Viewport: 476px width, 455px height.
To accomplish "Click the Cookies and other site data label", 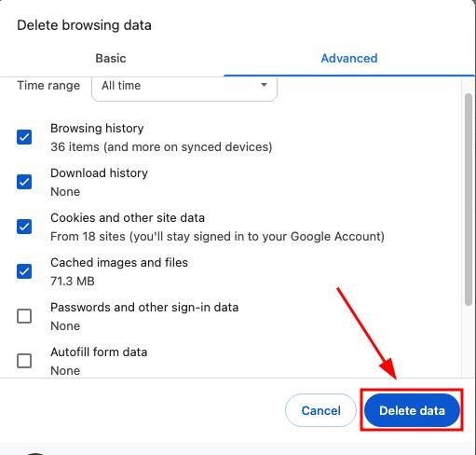I will [128, 217].
